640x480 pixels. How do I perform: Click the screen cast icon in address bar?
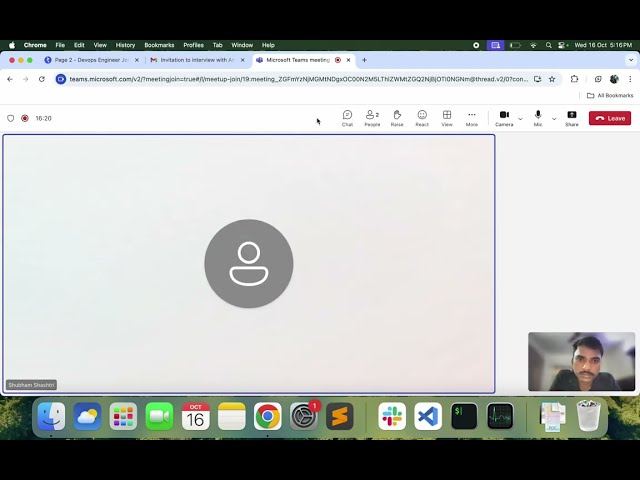pyautogui.click(x=538, y=79)
